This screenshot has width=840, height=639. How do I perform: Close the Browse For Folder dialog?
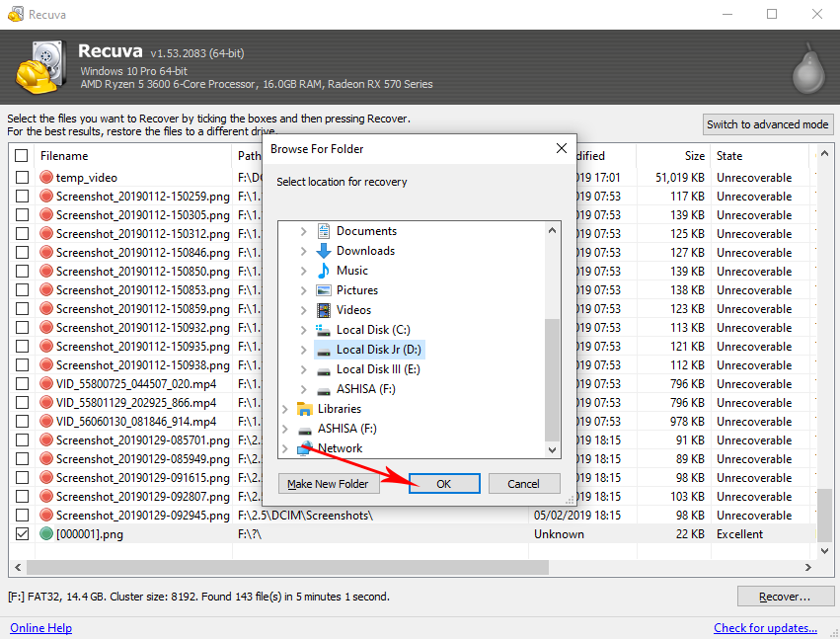(x=561, y=148)
